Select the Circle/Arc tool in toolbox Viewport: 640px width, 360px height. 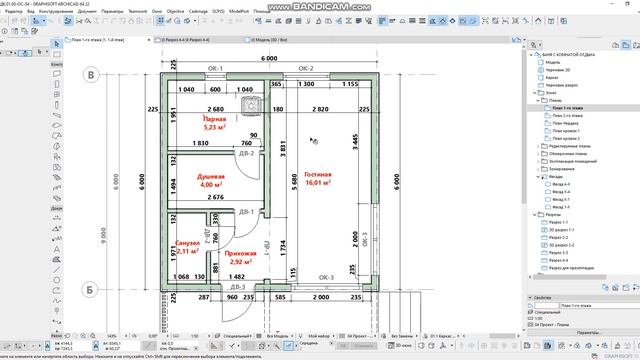click(57, 280)
